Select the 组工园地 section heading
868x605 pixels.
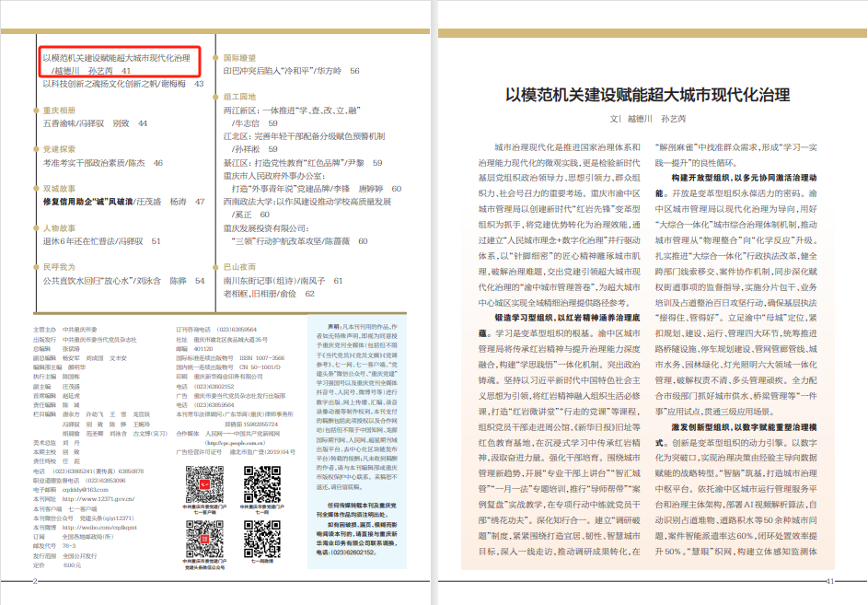pos(240,96)
